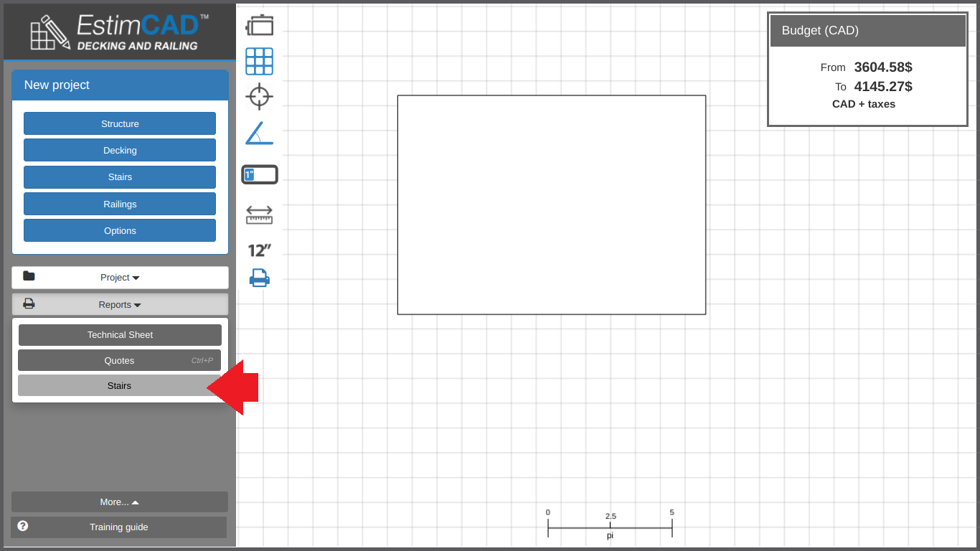Choose Quotes in the Reports menu
The width and height of the screenshot is (980, 551).
point(119,361)
